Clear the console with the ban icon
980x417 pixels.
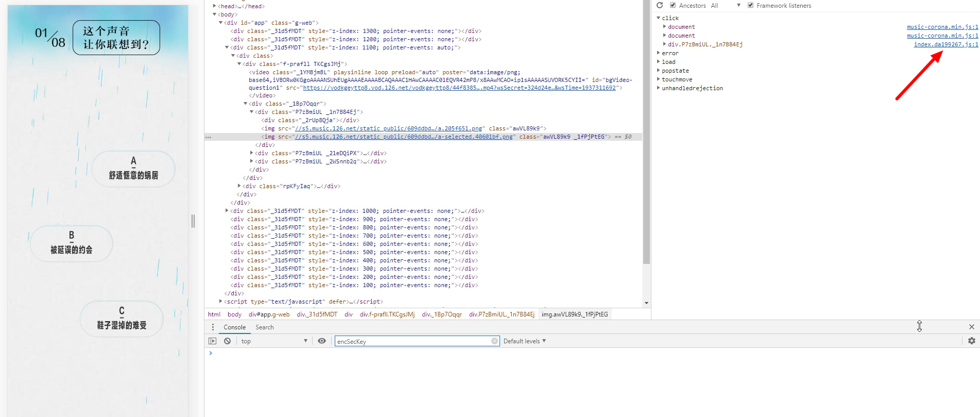(227, 341)
